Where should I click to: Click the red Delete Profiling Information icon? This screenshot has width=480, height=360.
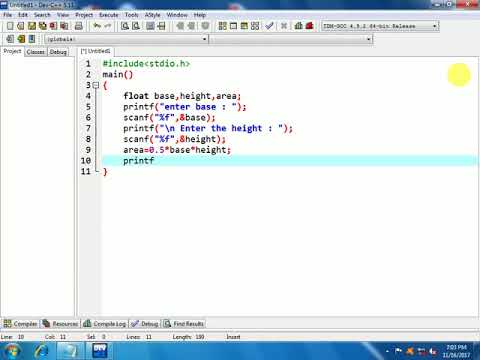point(310,26)
